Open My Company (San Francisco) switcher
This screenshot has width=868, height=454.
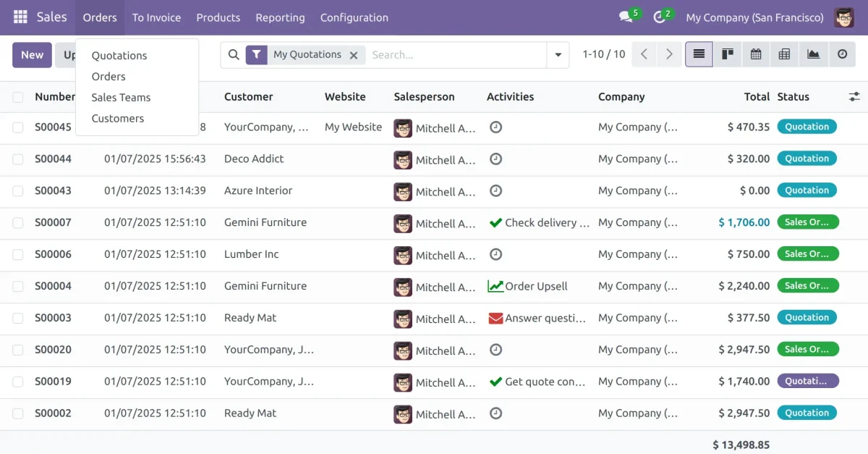point(754,17)
